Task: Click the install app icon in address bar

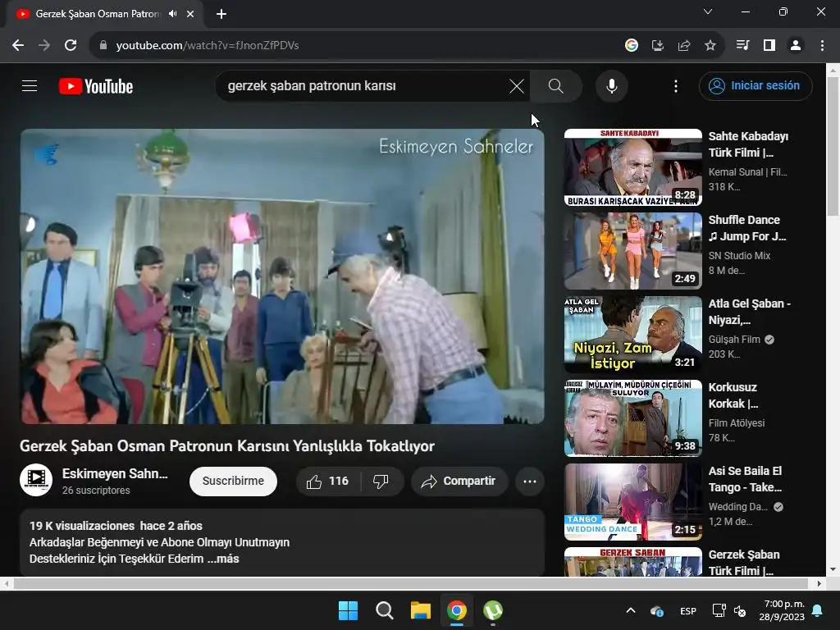Action: 658,45
